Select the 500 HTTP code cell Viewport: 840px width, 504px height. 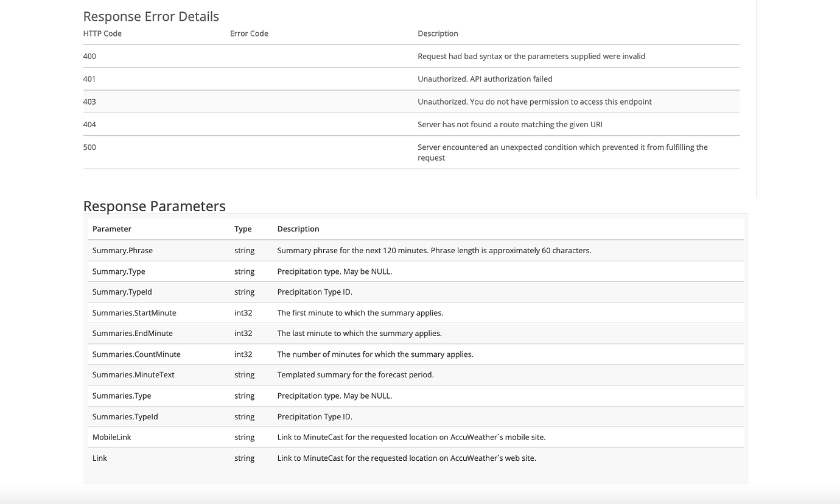[x=89, y=147]
